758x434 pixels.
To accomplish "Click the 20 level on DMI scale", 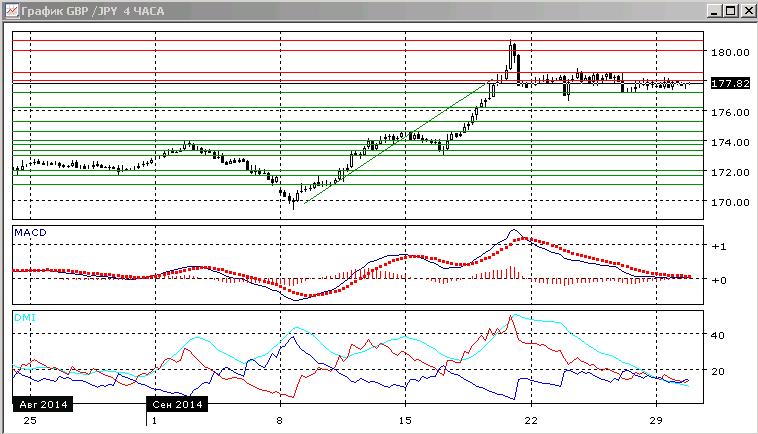I will (x=718, y=371).
